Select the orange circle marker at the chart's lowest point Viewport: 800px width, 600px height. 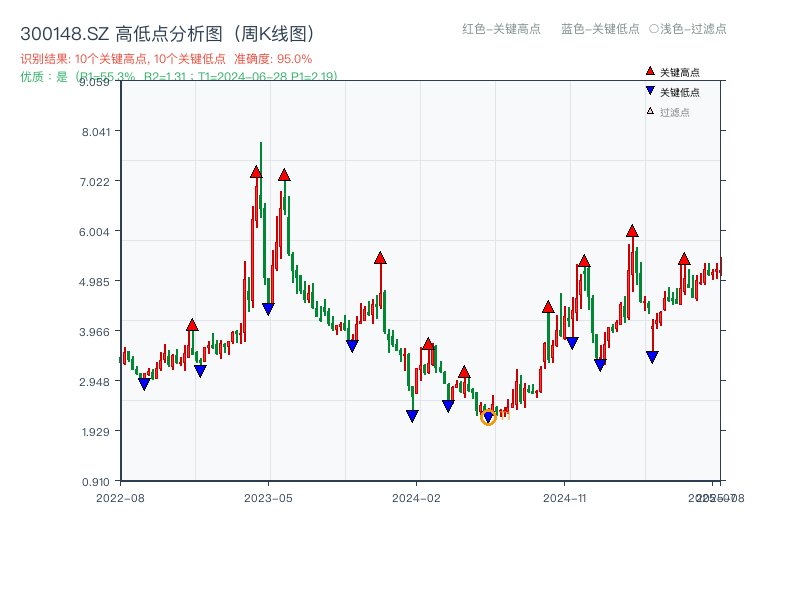(x=490, y=418)
